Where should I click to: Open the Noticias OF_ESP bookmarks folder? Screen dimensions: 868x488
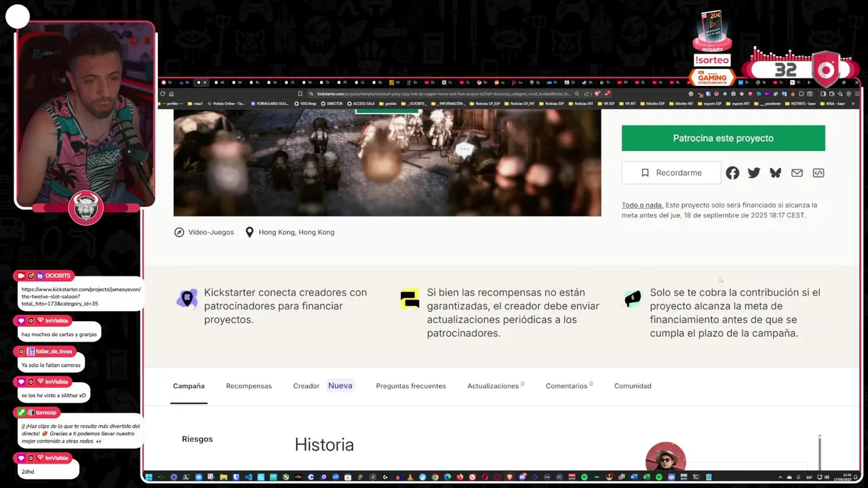(x=486, y=104)
